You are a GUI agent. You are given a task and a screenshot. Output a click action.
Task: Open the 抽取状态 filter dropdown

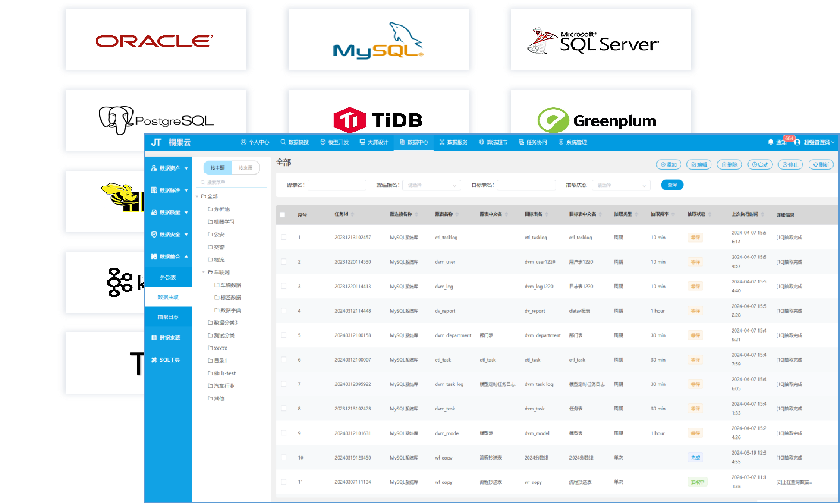pos(621,185)
